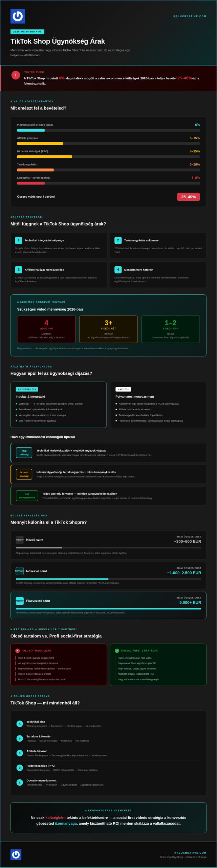
Task: Select the green "1–2 videó / nap" card
Action: (x=171, y=329)
